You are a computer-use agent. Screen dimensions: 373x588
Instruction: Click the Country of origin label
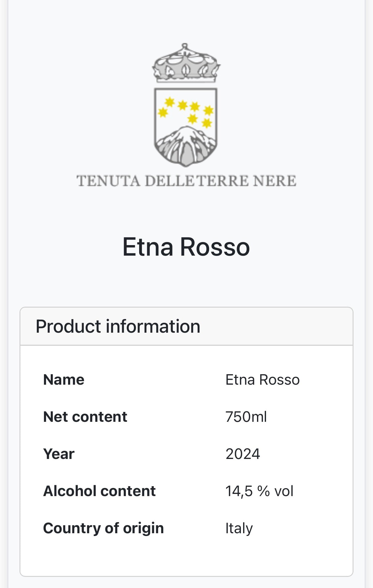click(103, 528)
